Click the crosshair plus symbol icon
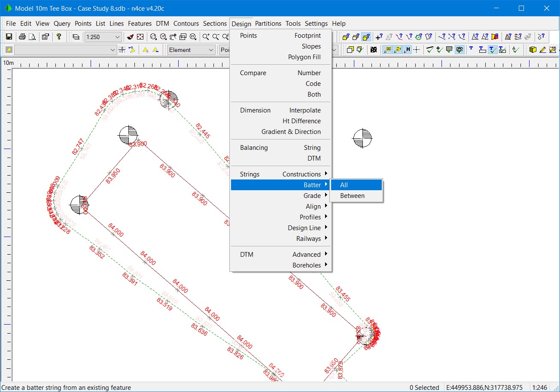The width and height of the screenshot is (560, 392). coord(416,50)
